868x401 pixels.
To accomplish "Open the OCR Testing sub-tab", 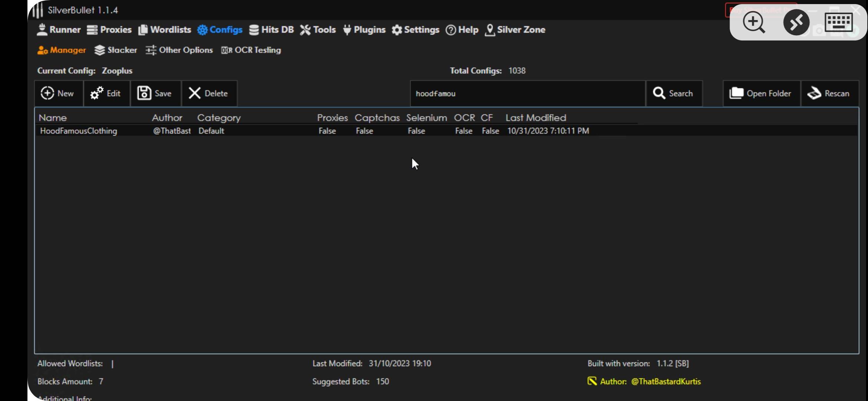I will [251, 50].
